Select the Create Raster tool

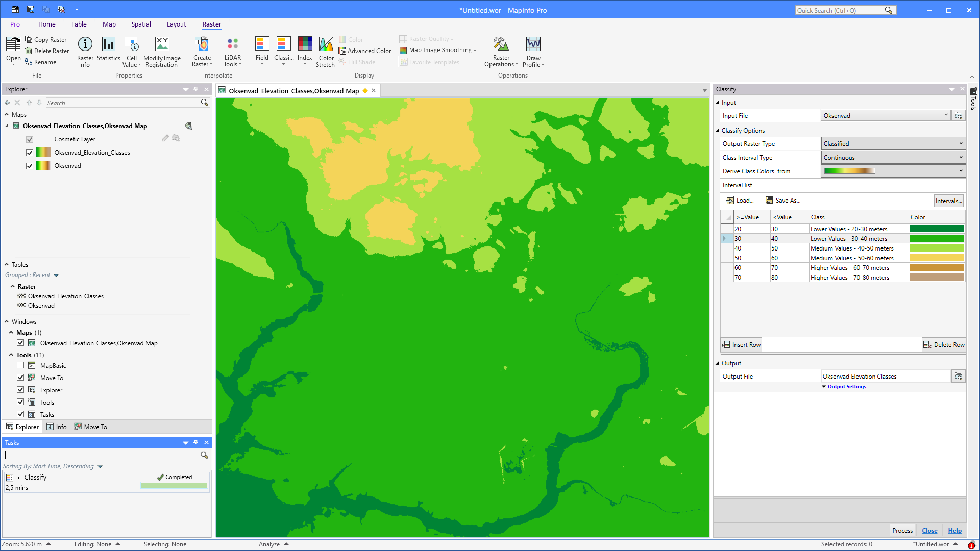(202, 51)
